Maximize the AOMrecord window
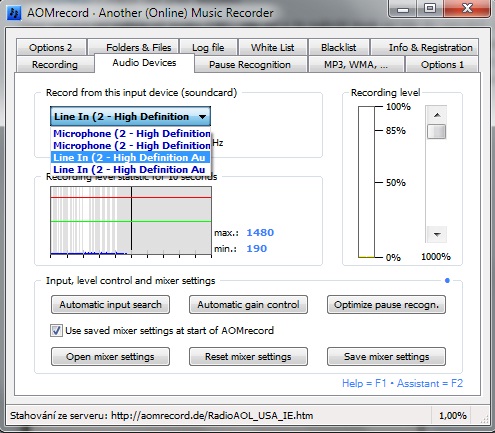This screenshot has height=433, width=495. pos(430,9)
